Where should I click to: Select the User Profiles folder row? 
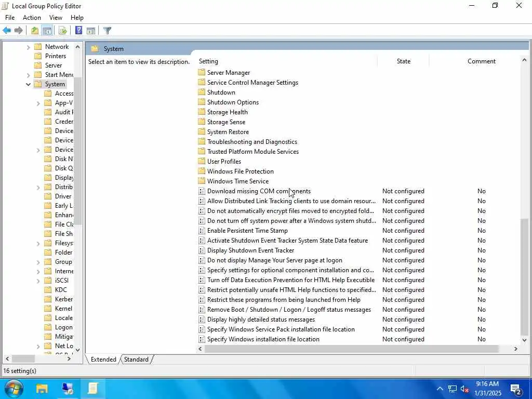(x=224, y=161)
